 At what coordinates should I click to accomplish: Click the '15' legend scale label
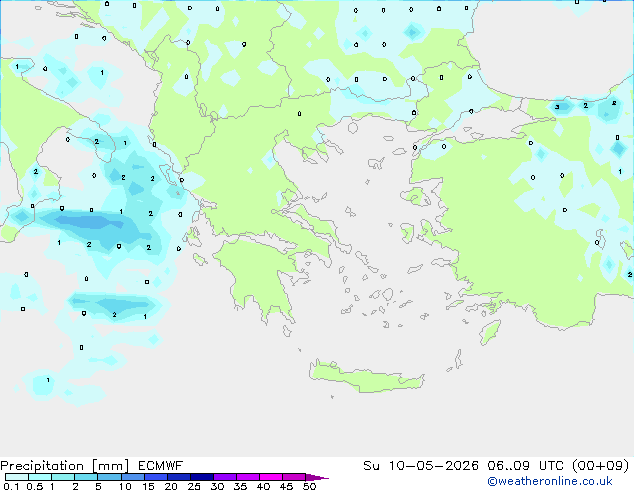tap(148, 486)
